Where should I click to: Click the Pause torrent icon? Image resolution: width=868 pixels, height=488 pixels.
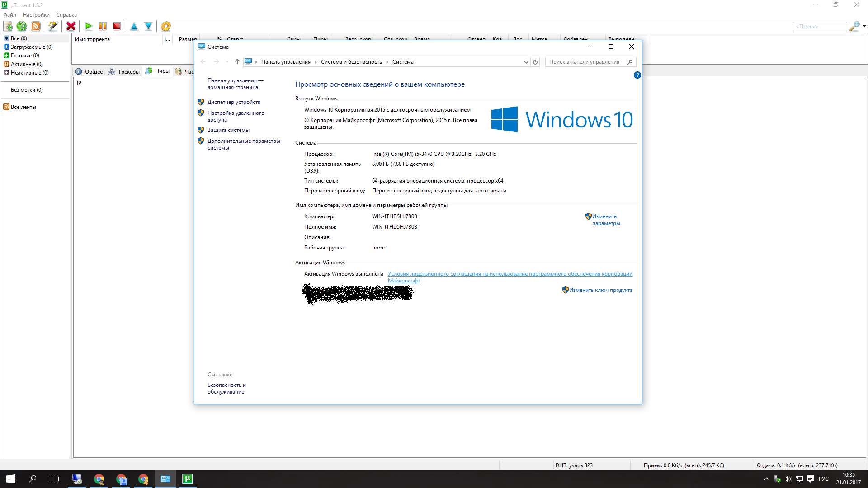[103, 26]
